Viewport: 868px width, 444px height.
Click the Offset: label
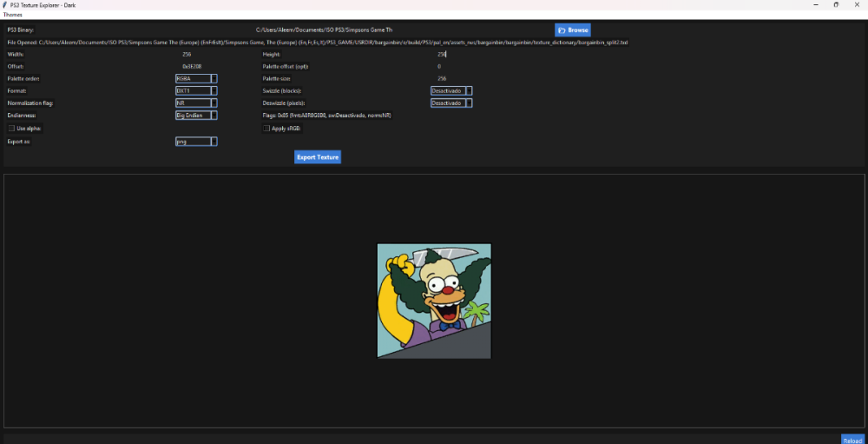click(x=16, y=67)
